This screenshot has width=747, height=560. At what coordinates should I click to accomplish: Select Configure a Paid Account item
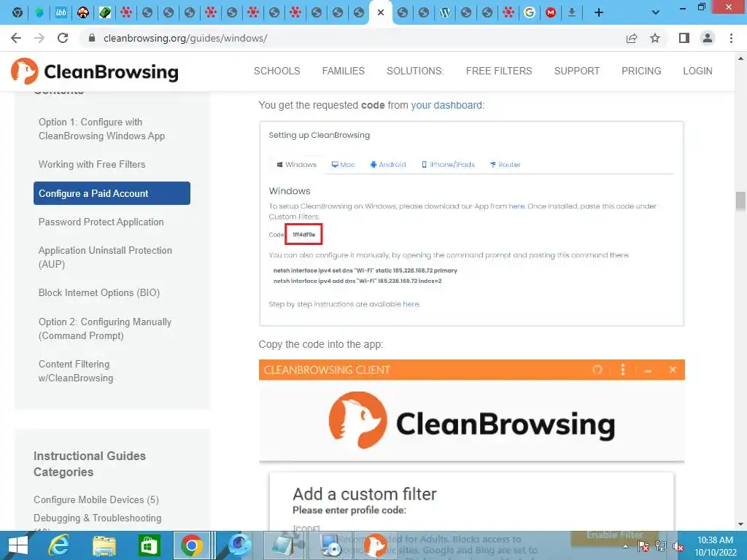[x=112, y=193]
